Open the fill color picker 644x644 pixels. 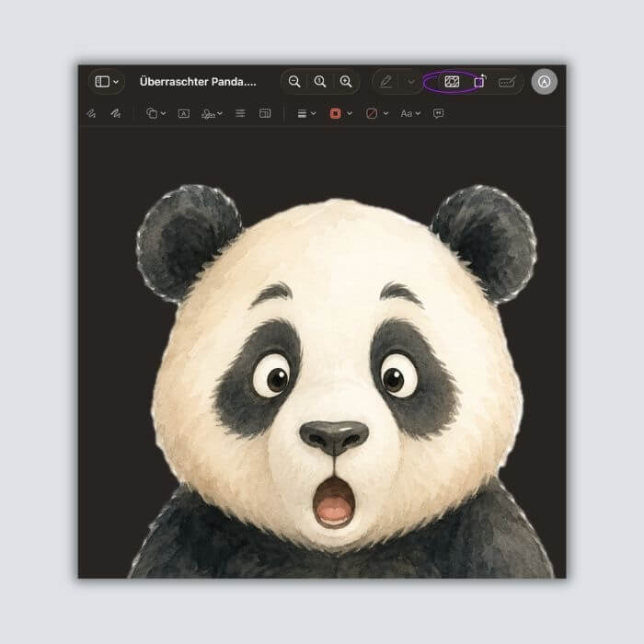(377, 114)
